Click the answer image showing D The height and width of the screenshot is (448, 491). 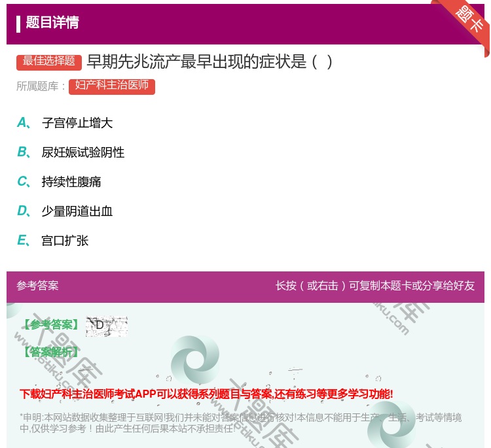tap(107, 326)
